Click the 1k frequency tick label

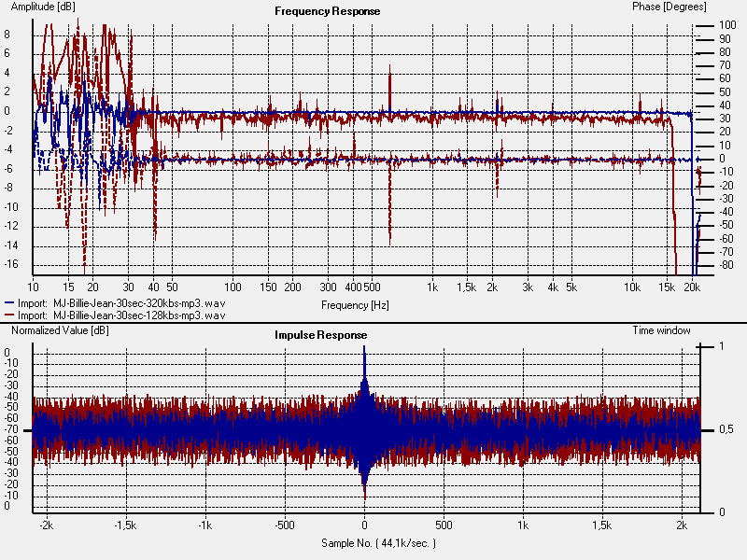click(x=432, y=287)
